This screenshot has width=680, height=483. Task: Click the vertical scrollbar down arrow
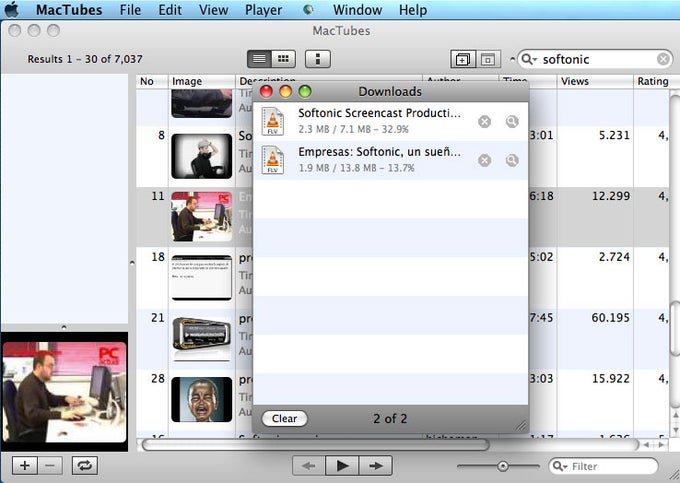(x=675, y=429)
